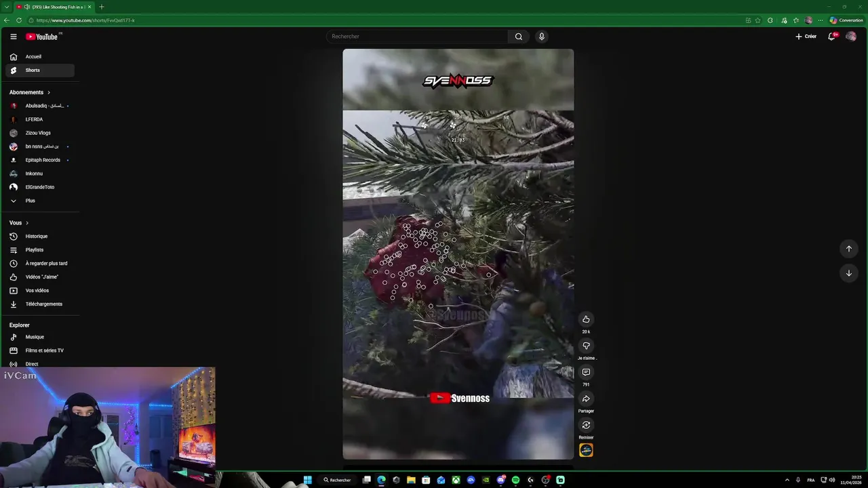Open Téléchargements page
Viewport: 868px width, 488px height.
pyautogui.click(x=40, y=304)
